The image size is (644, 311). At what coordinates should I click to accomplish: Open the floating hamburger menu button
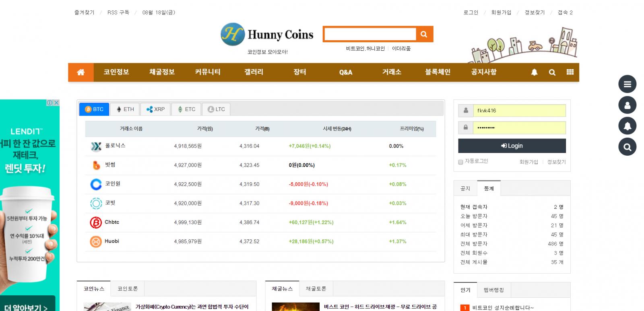tap(627, 84)
